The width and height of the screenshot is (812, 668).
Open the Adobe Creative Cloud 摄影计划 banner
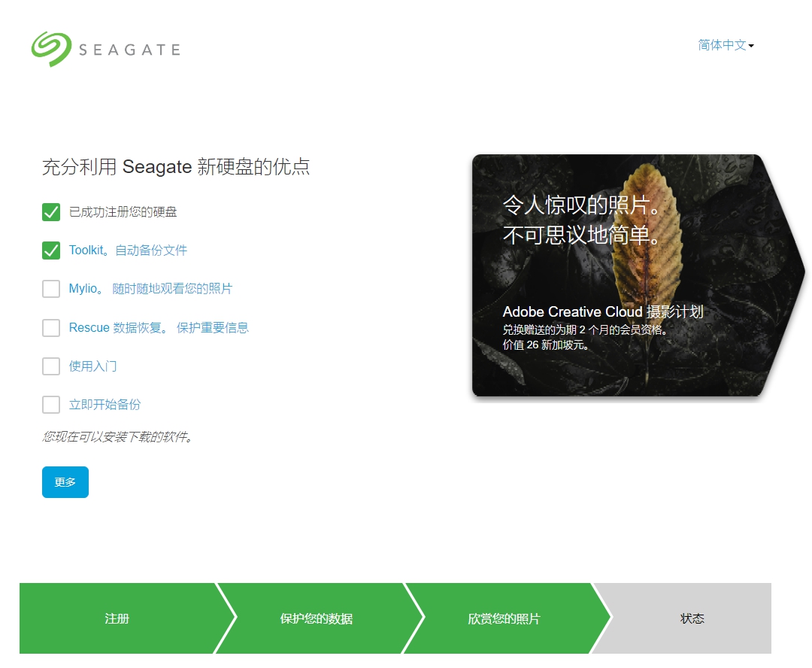(x=638, y=275)
